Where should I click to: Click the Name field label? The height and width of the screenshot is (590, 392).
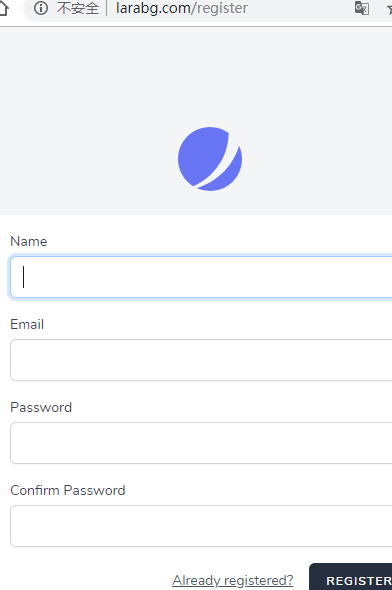pyautogui.click(x=29, y=241)
